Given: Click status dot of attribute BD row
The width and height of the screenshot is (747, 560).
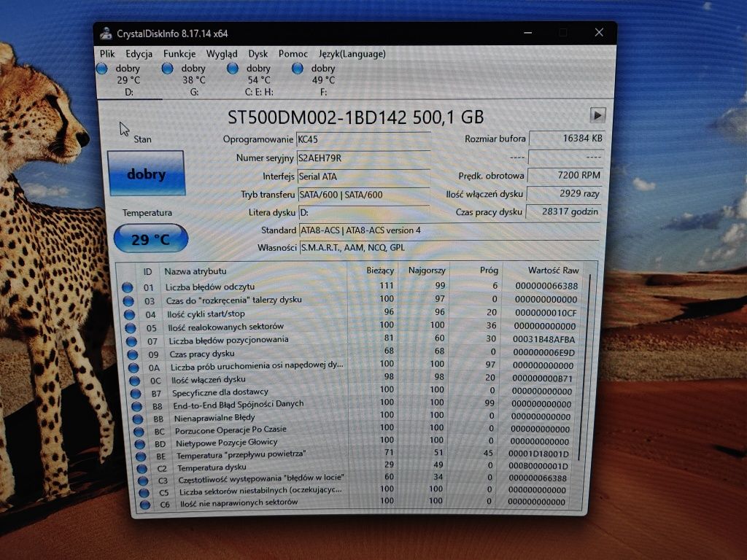Looking at the screenshot, I should (139, 444).
